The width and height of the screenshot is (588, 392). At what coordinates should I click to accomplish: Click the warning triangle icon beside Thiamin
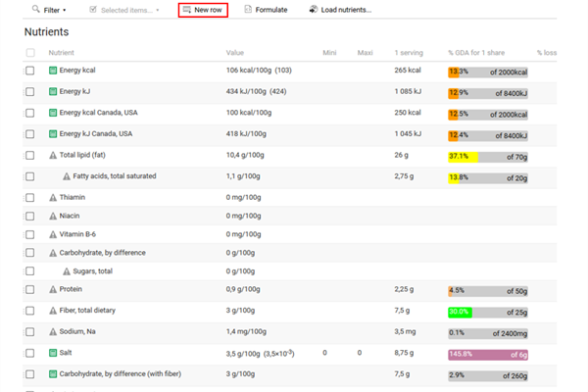(x=53, y=197)
